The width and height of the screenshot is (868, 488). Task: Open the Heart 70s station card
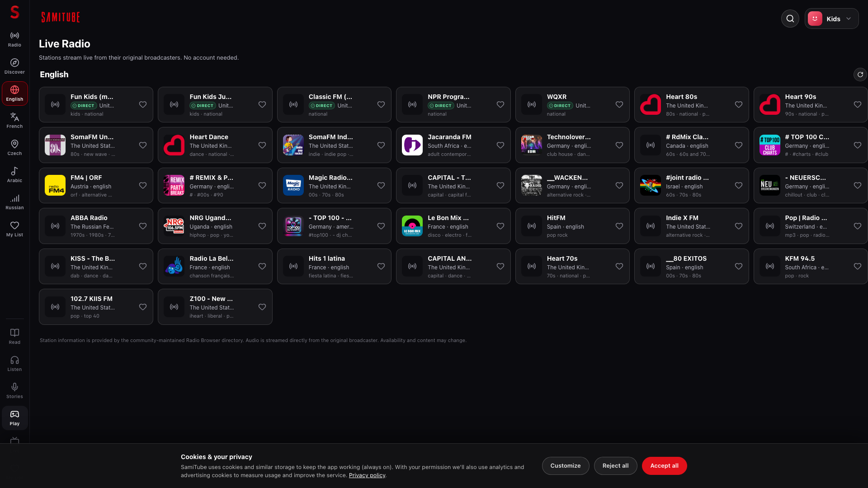572,266
